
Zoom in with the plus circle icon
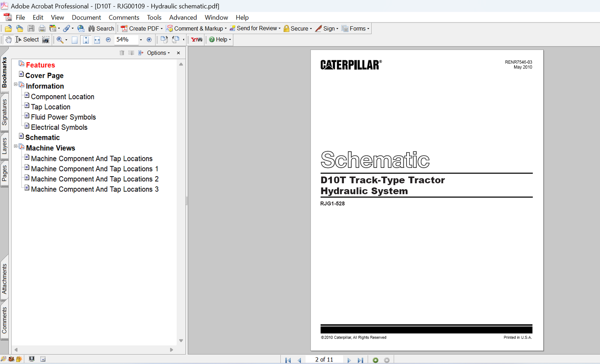(x=149, y=40)
